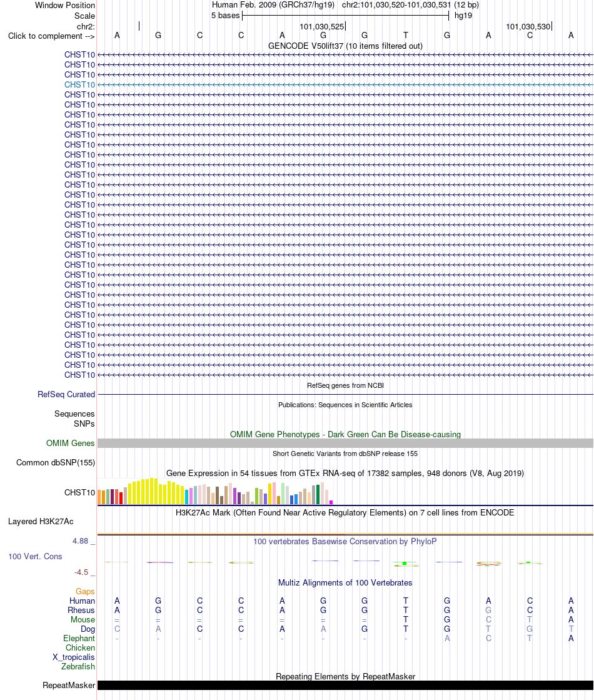Click the Sequences label of Publications track

(74, 414)
